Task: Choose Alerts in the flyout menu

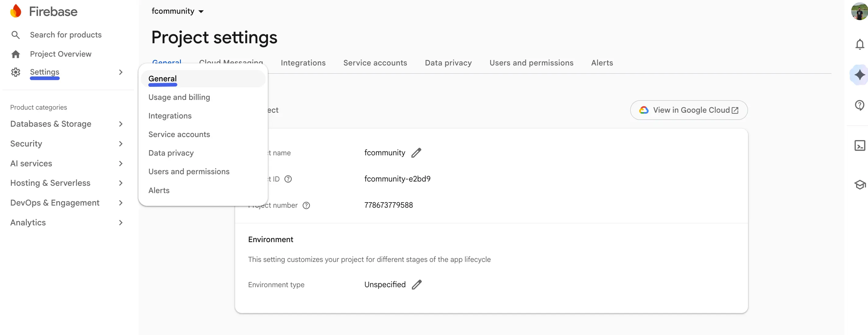Action: 203,190
